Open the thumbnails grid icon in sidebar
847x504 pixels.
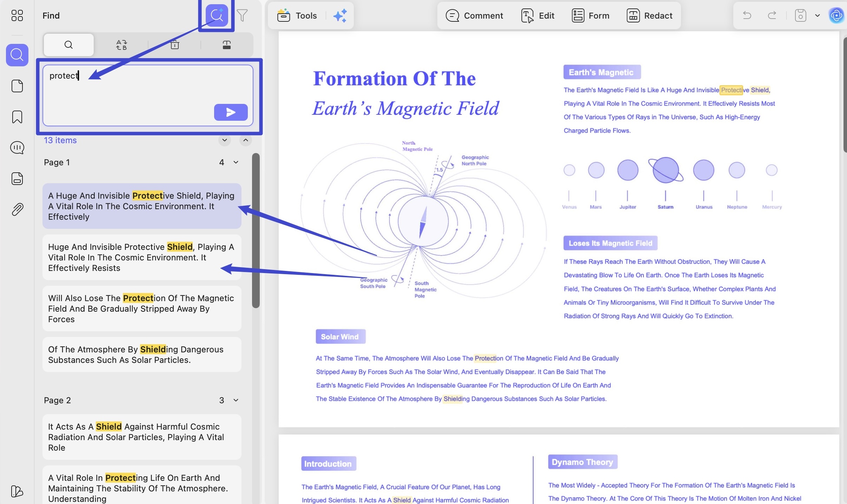click(17, 15)
